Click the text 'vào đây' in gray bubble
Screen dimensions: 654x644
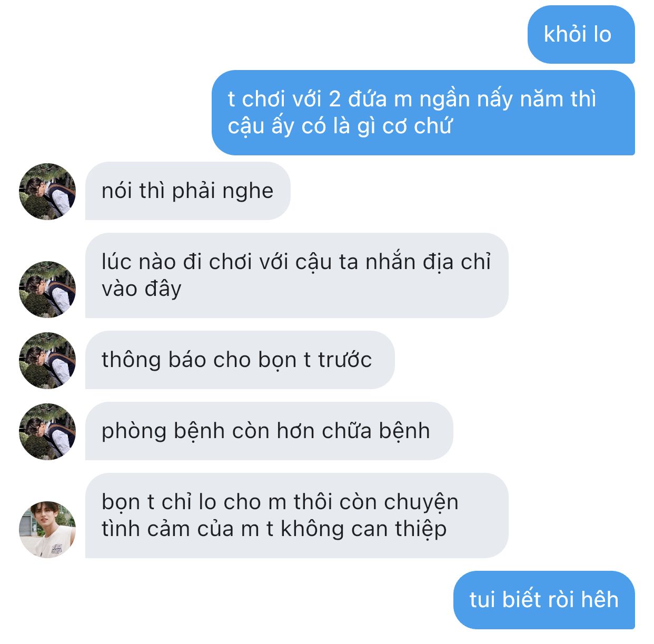[142, 289]
